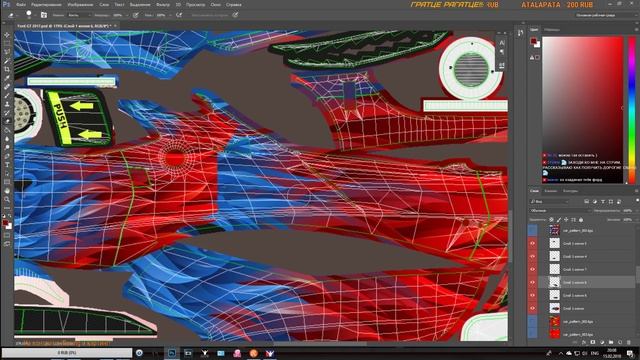Hide the bottom Слой 1 копия layer

click(532, 308)
